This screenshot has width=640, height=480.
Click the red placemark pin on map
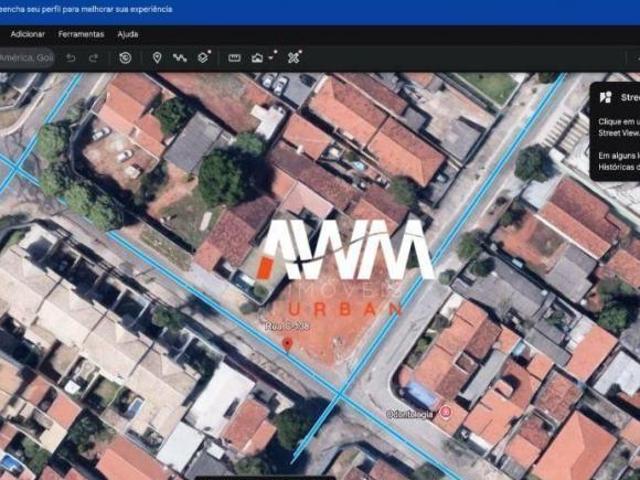(x=287, y=344)
